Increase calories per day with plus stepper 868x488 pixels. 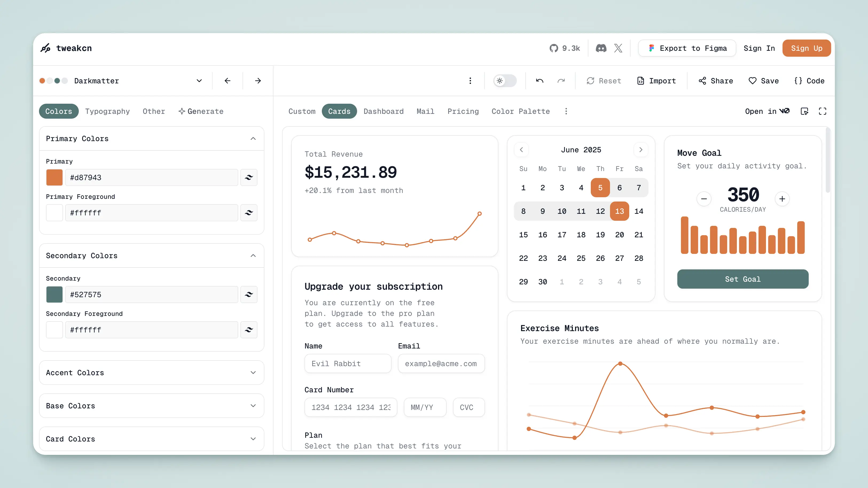(x=783, y=199)
